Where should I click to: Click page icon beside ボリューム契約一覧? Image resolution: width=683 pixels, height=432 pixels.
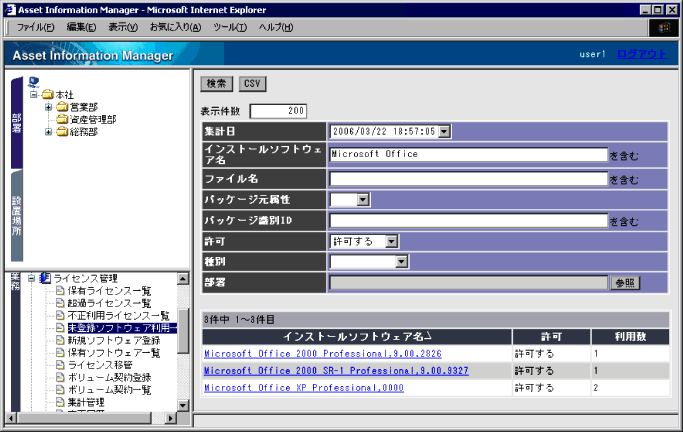[x=60, y=390]
